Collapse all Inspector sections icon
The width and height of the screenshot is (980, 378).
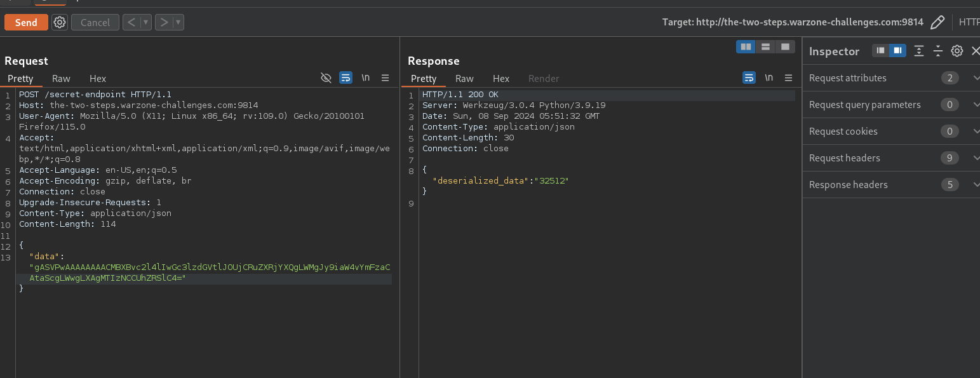coord(937,51)
